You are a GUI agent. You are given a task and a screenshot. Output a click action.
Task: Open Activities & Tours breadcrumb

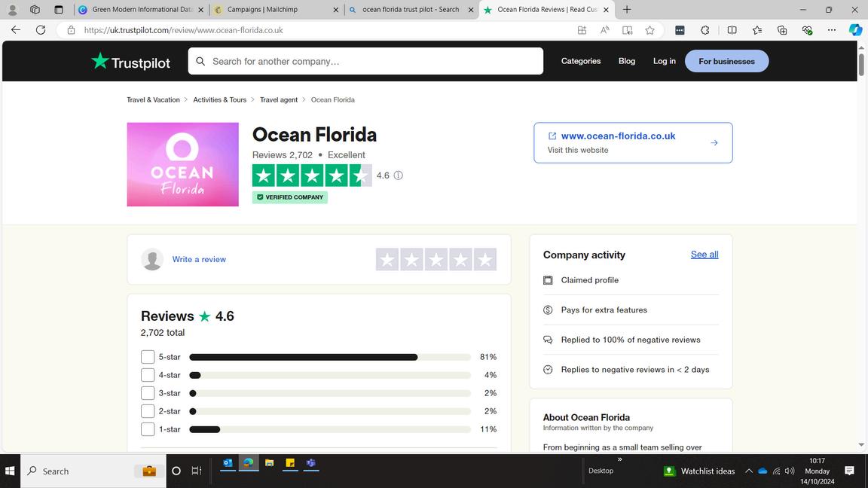point(220,100)
